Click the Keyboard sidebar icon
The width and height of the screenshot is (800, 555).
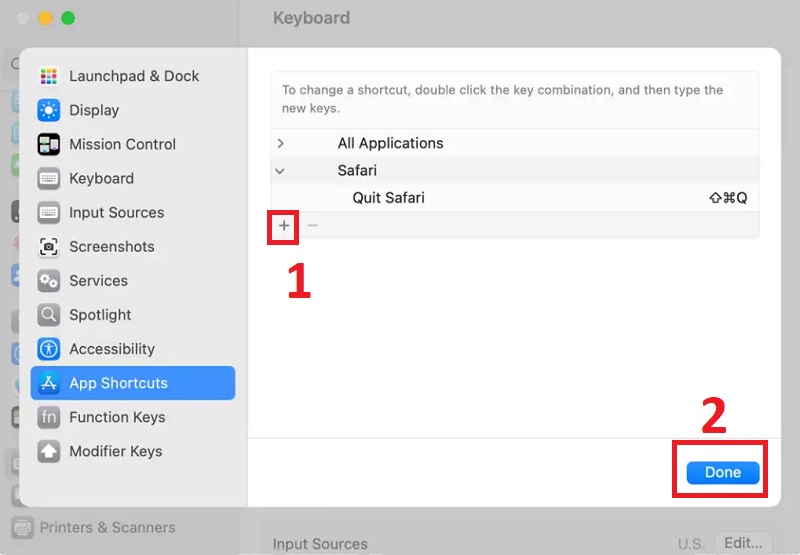click(x=49, y=178)
